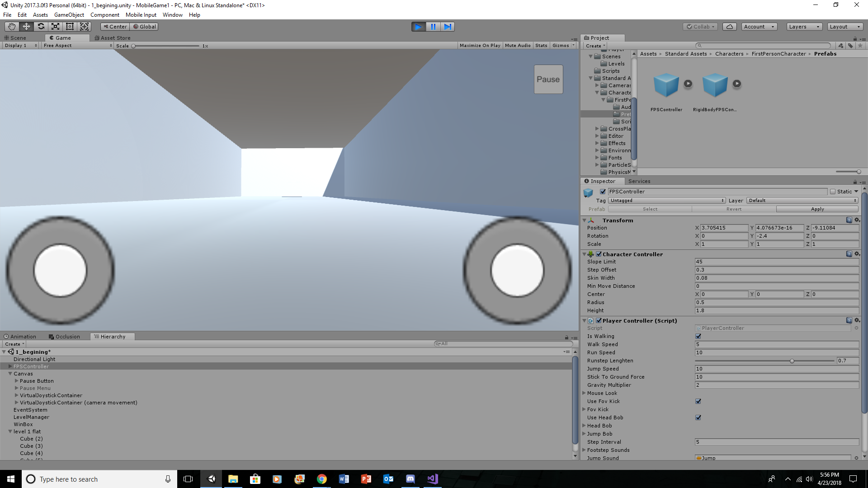Screen dimensions: 868x488
Task: Step forward one frame
Action: (448, 27)
